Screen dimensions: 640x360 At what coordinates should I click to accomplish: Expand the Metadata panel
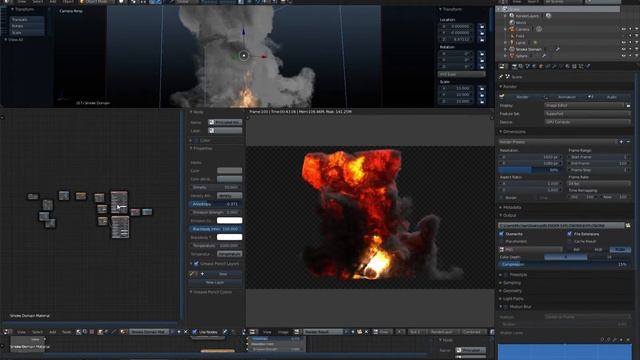511,207
